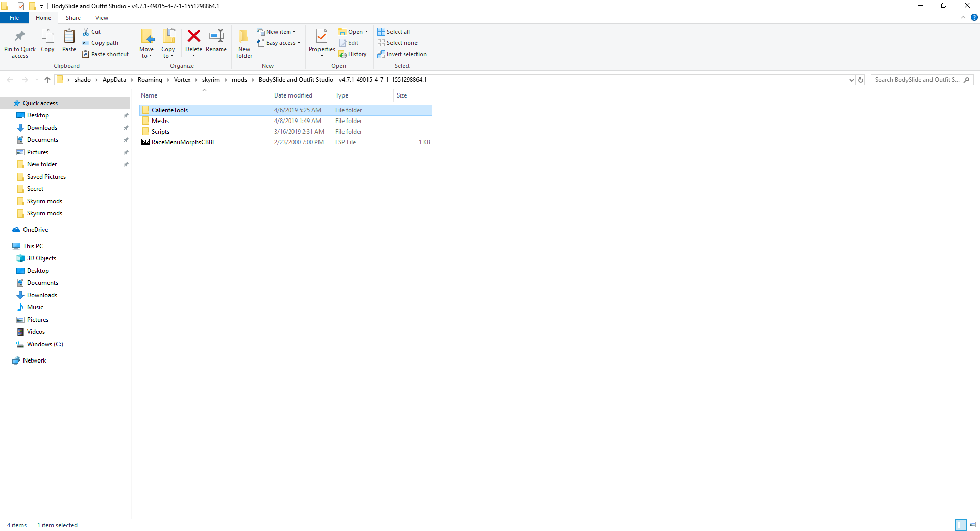This screenshot has height=531, width=980.
Task: Open the Copy to menu
Action: click(x=168, y=43)
